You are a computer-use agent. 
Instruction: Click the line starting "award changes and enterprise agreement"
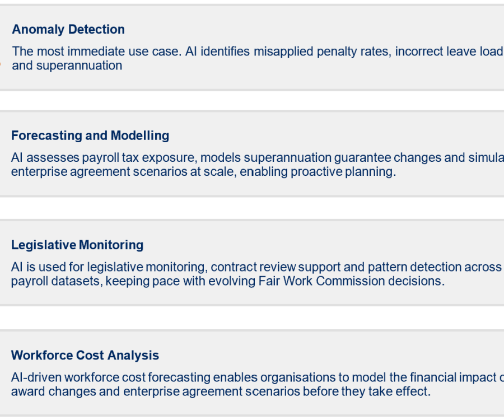click(x=221, y=392)
